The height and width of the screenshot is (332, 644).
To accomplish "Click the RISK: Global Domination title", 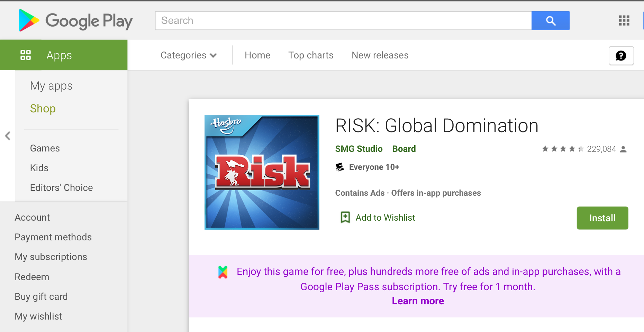I will click(x=437, y=126).
